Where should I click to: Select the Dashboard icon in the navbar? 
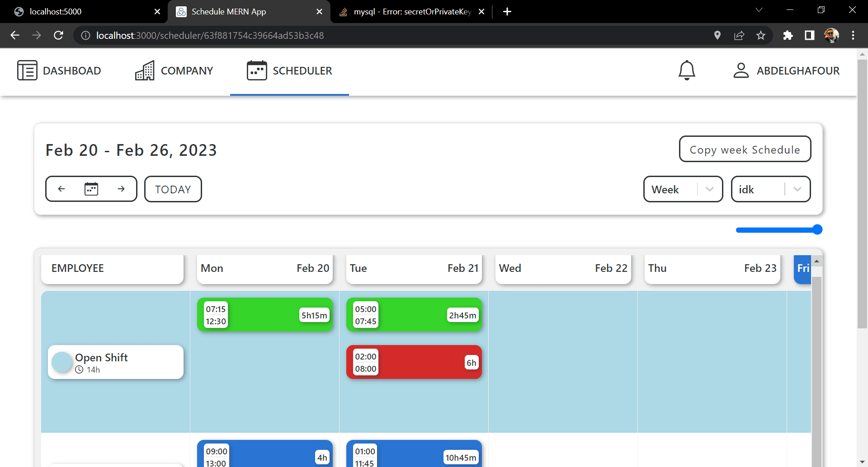pos(27,70)
